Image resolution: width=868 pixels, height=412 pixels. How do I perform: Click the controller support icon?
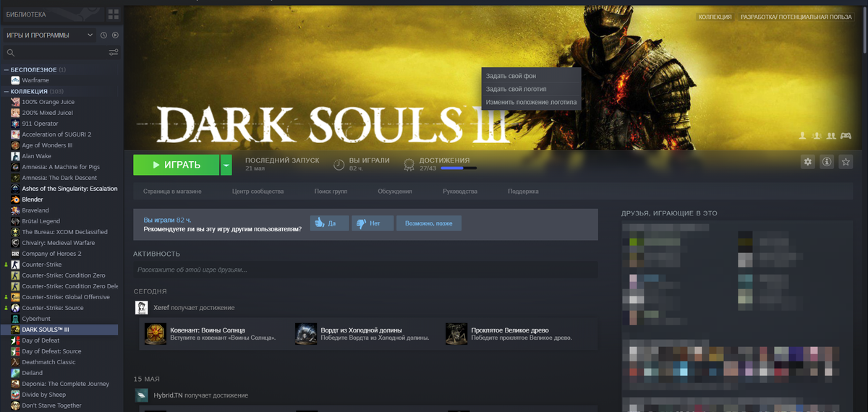[846, 135]
